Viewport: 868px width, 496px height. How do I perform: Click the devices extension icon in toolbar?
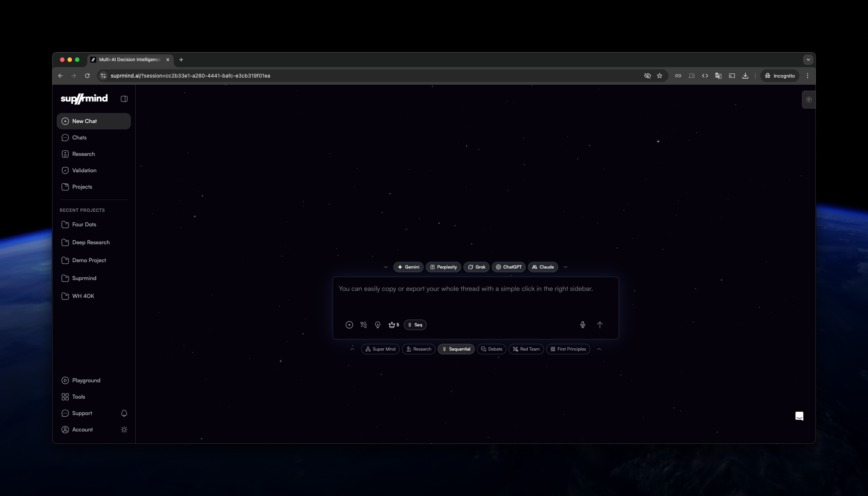pos(692,76)
